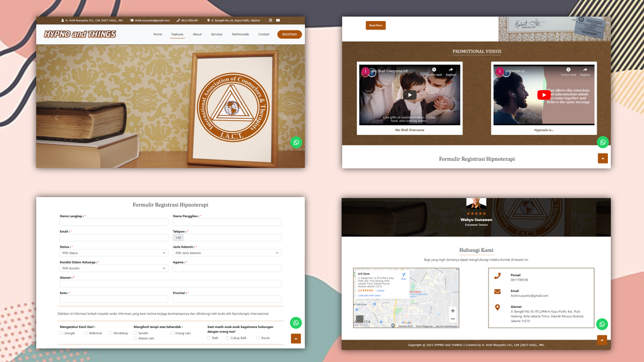Image resolution: width=644 pixels, height=362 pixels.
Task: Check the Workshop option
Action: click(111, 333)
